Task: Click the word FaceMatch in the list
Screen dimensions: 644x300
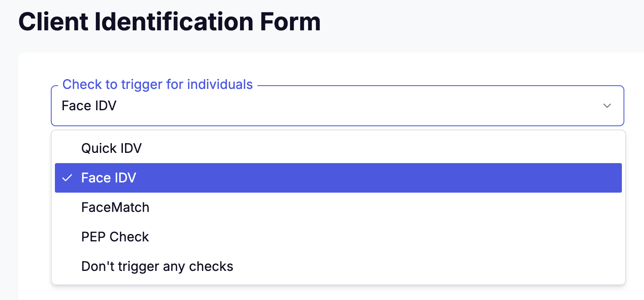Action: click(x=115, y=207)
